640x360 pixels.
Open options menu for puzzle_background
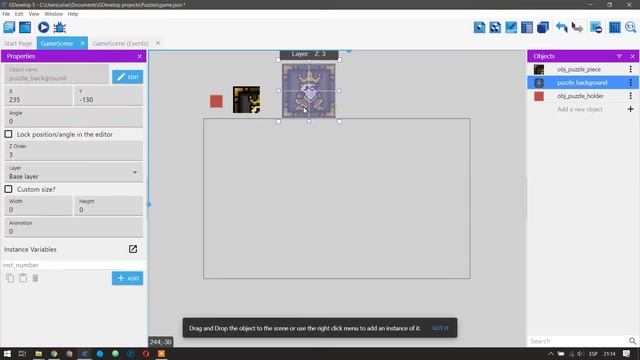coord(631,82)
